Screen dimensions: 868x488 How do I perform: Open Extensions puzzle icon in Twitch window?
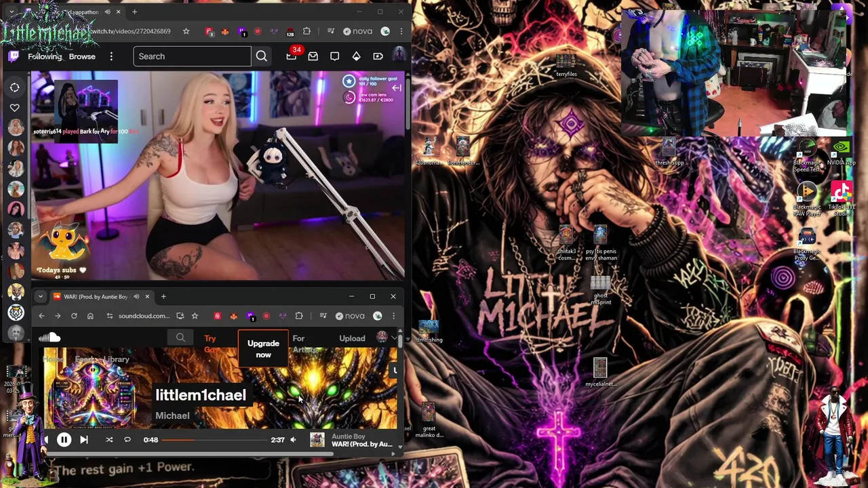[x=307, y=31]
